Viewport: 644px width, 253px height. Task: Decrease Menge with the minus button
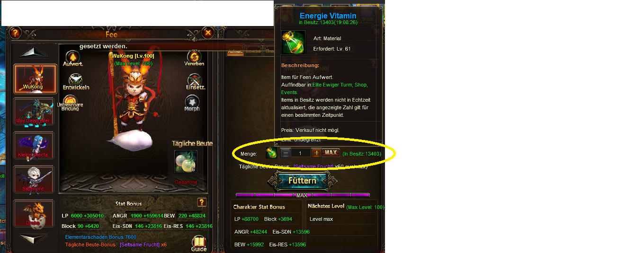pos(286,153)
